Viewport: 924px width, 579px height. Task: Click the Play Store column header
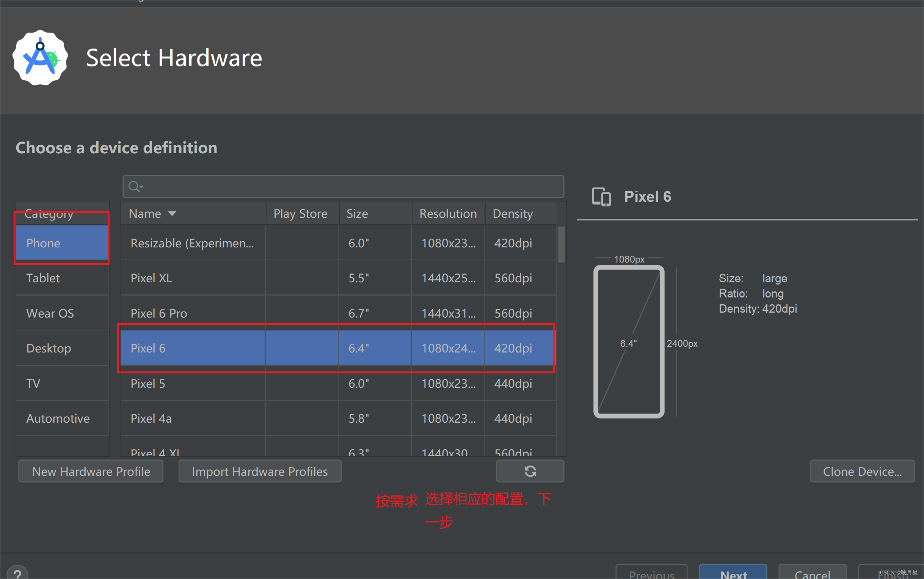300,213
